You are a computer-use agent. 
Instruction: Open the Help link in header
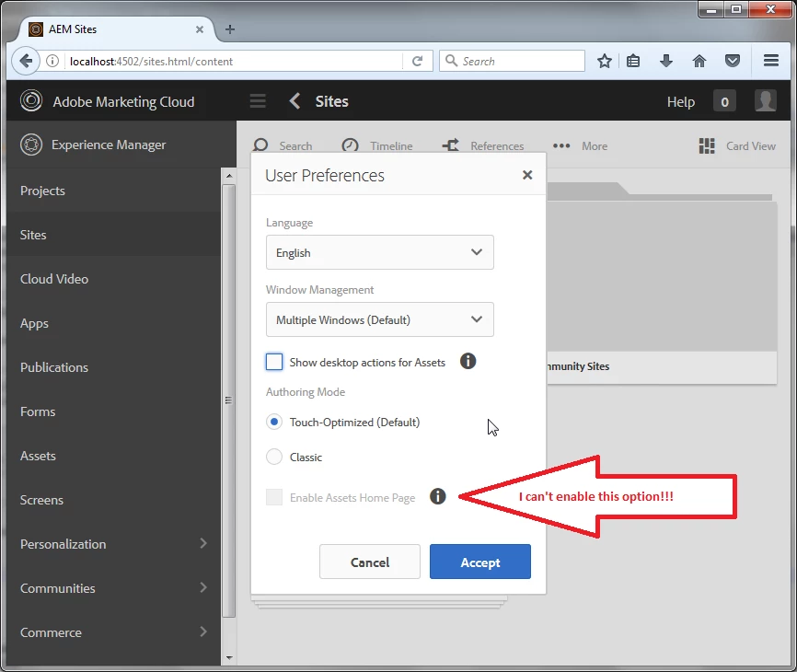(681, 101)
